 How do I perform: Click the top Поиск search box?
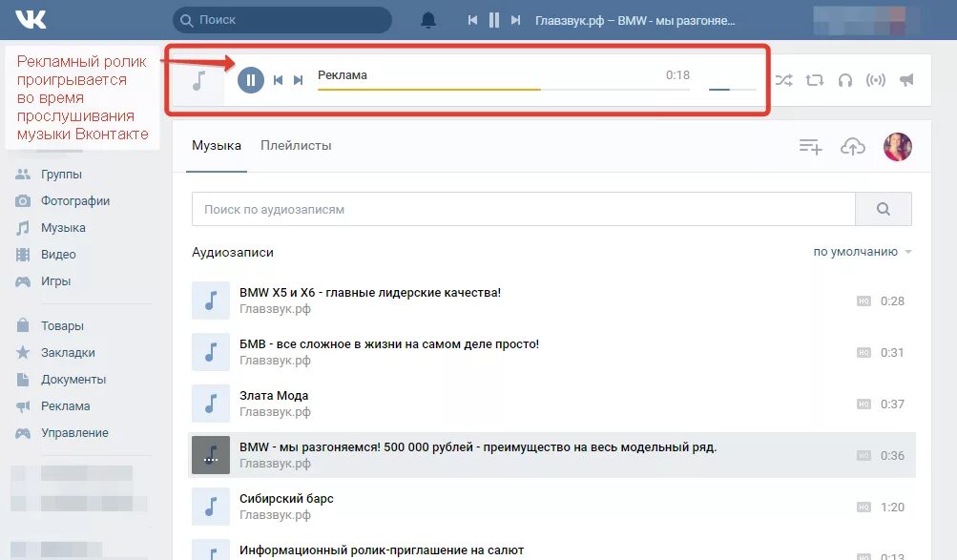coord(282,20)
